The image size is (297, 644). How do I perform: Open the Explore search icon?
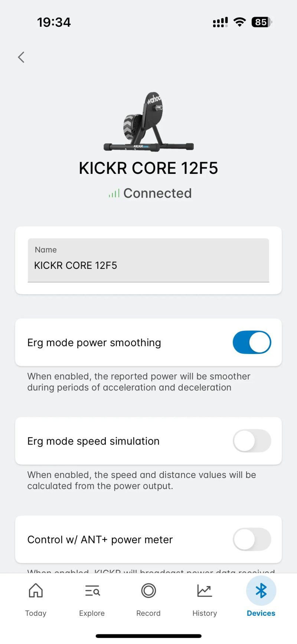pos(92,590)
